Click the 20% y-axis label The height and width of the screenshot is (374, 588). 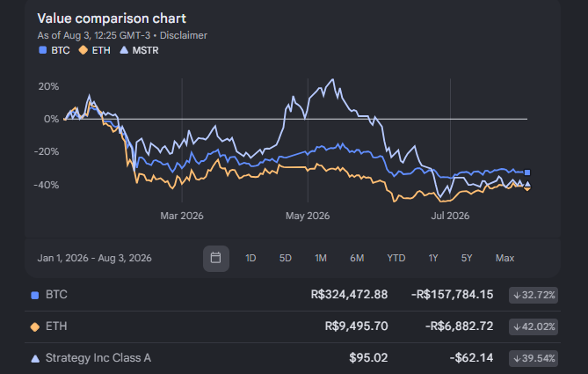(48, 87)
